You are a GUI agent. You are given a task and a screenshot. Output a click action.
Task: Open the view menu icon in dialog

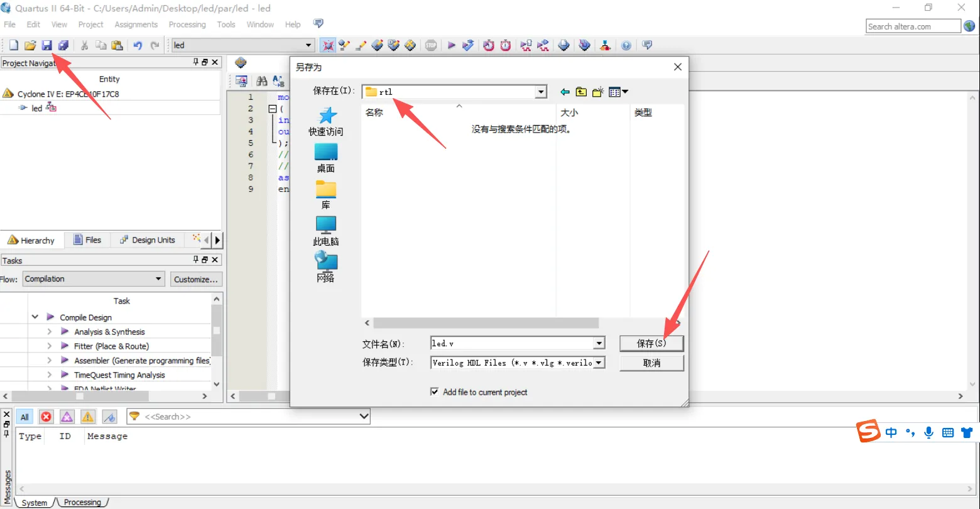[x=618, y=92]
